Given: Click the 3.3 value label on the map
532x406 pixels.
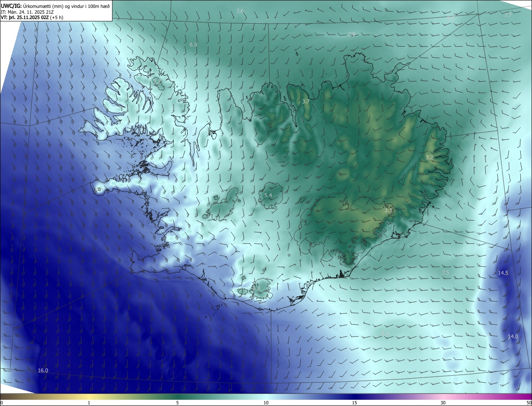Looking at the screenshot, I should 388,210.
